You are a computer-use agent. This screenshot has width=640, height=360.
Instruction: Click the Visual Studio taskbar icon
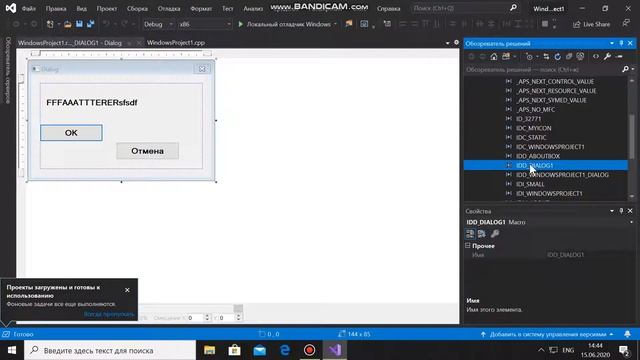click(335, 350)
